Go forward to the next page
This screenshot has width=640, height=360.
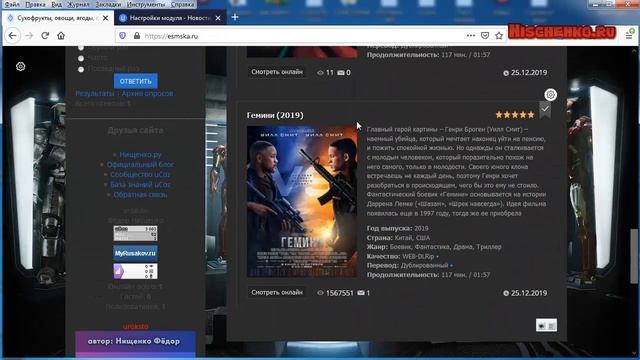tap(29, 36)
